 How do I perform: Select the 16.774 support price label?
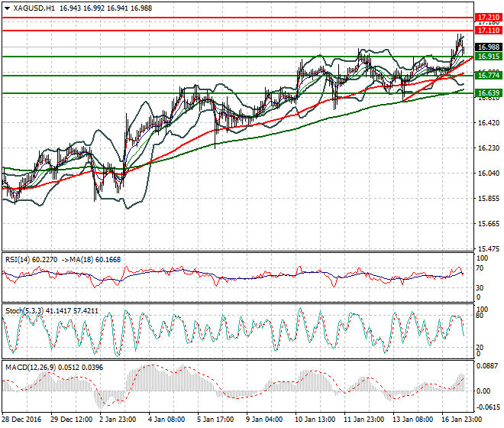[x=488, y=76]
